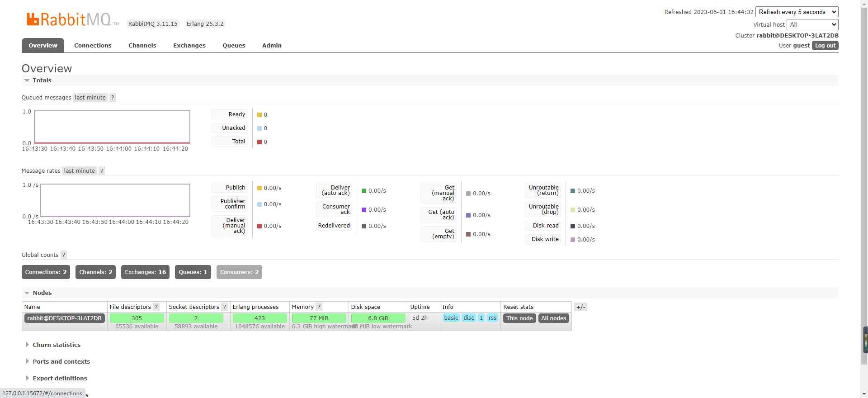Image resolution: width=868 pixels, height=398 pixels.
Task: Click the Queued messages last minute range
Action: [x=90, y=98]
